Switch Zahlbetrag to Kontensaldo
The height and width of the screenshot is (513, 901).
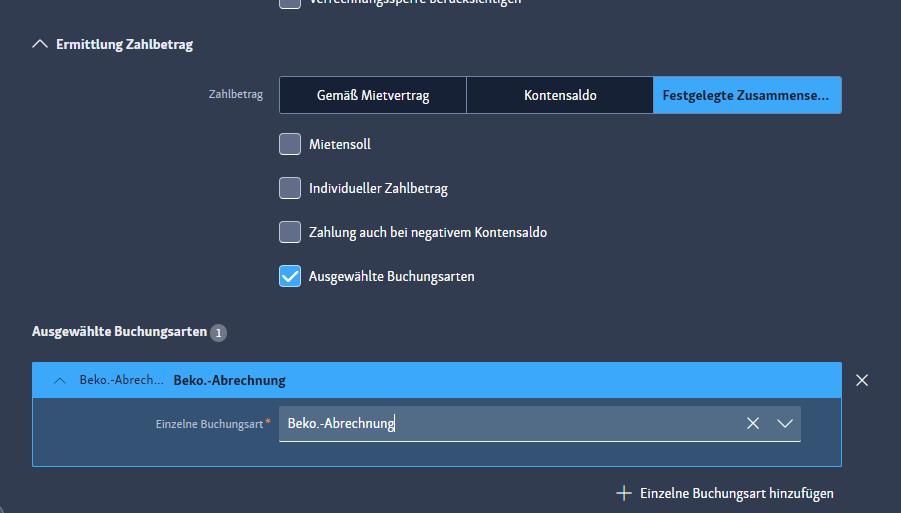pyautogui.click(x=560, y=96)
